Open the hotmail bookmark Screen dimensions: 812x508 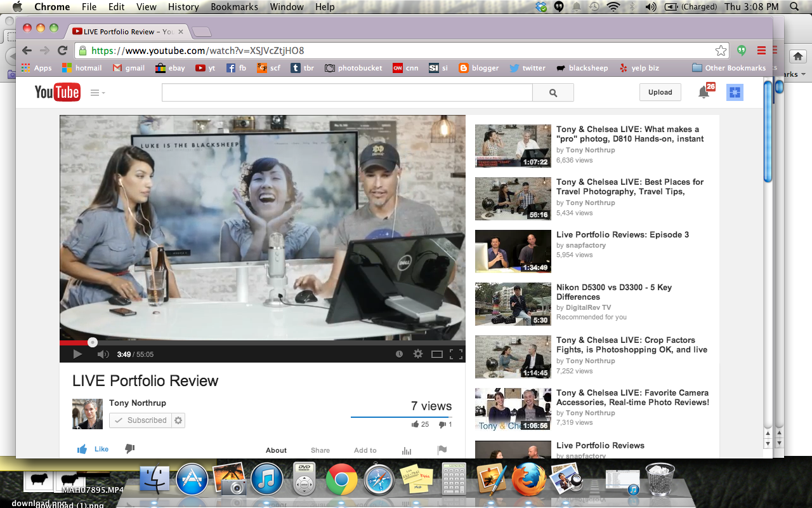82,68
